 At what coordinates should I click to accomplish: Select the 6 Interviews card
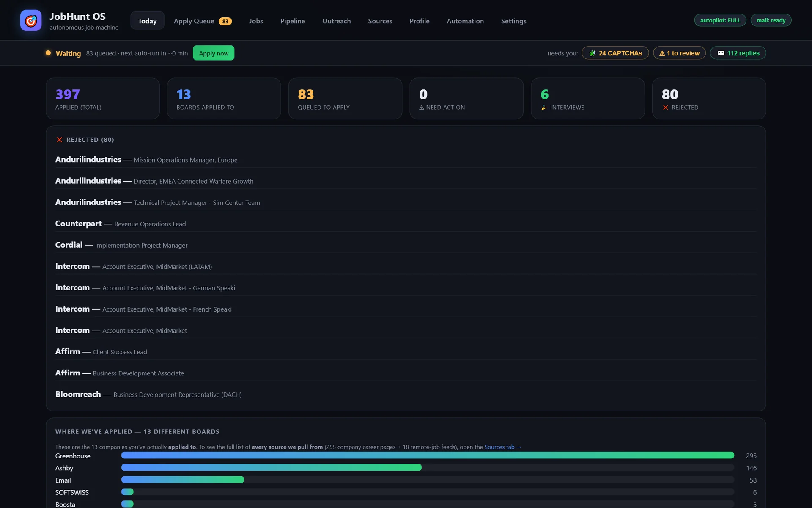click(x=588, y=99)
